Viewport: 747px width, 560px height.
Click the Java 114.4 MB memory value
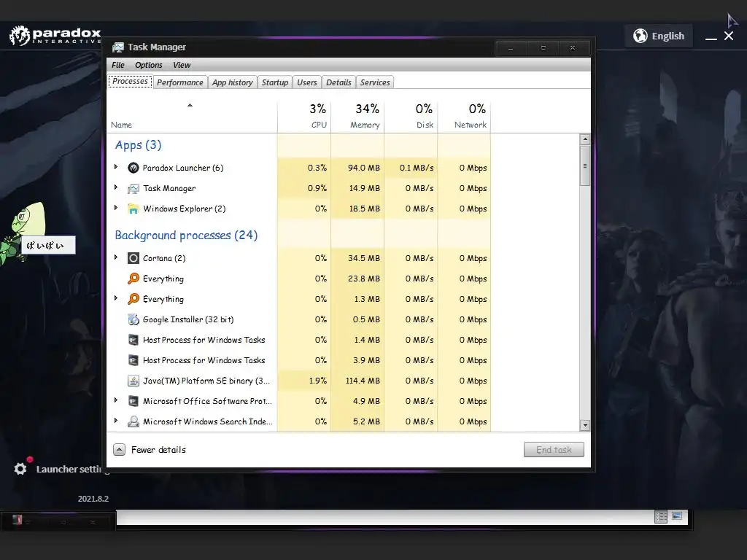click(363, 381)
